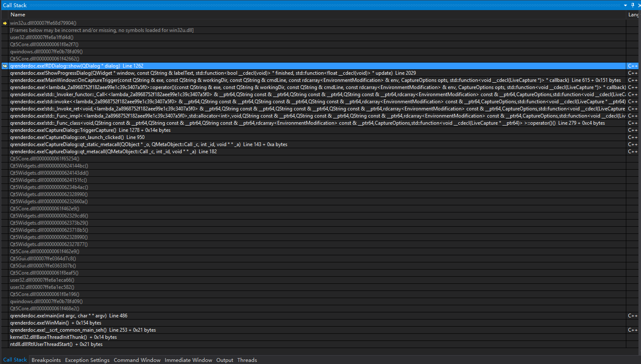Switch to the Breakpoints tab
The height and width of the screenshot is (364, 641).
click(x=46, y=360)
